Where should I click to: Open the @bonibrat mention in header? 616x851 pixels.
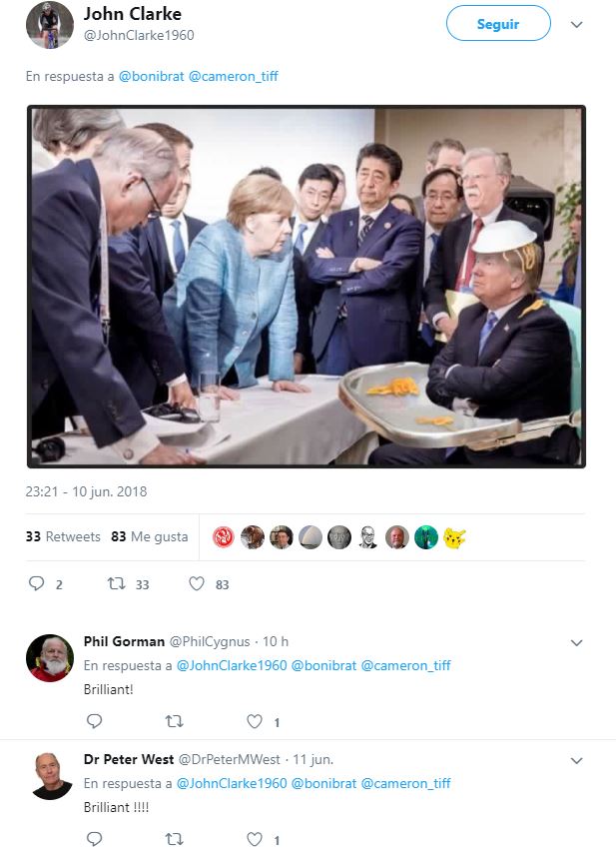pos(151,76)
